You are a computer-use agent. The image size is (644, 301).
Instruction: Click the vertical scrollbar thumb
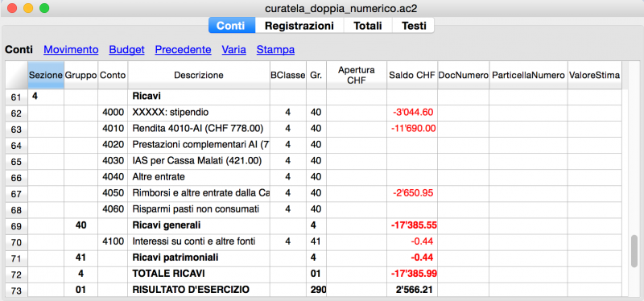point(635,251)
